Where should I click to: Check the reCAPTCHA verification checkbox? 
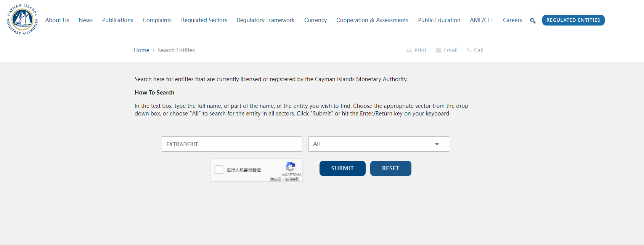[219, 170]
